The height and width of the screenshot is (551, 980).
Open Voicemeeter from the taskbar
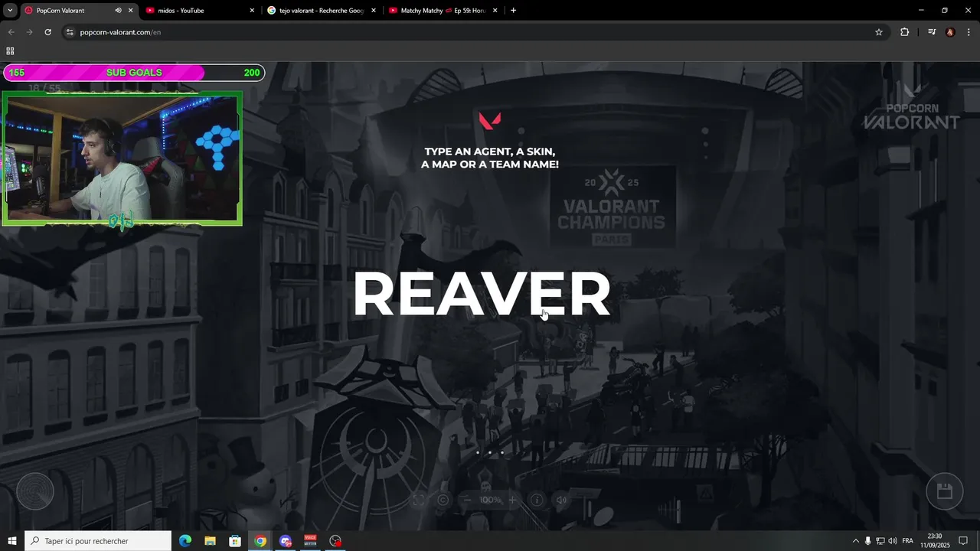310,541
